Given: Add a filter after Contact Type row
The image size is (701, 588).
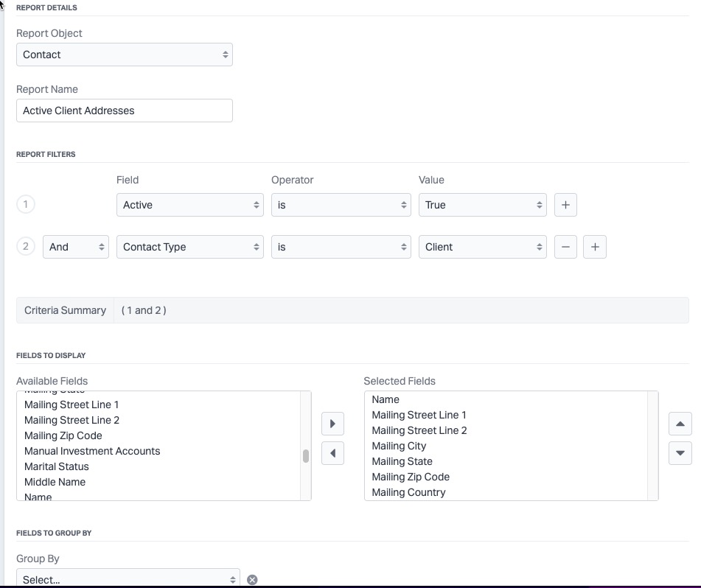Looking at the screenshot, I should (x=595, y=247).
